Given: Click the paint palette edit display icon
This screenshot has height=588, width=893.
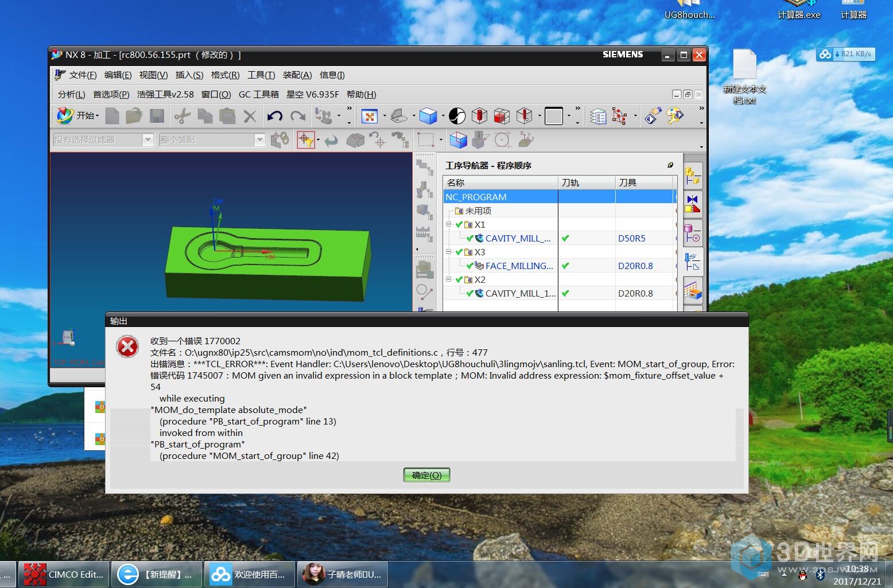Looking at the screenshot, I should click(x=675, y=116).
